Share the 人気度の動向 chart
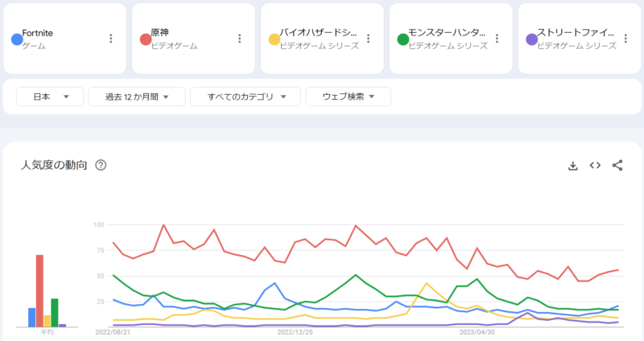The height and width of the screenshot is (341, 644). coord(617,166)
